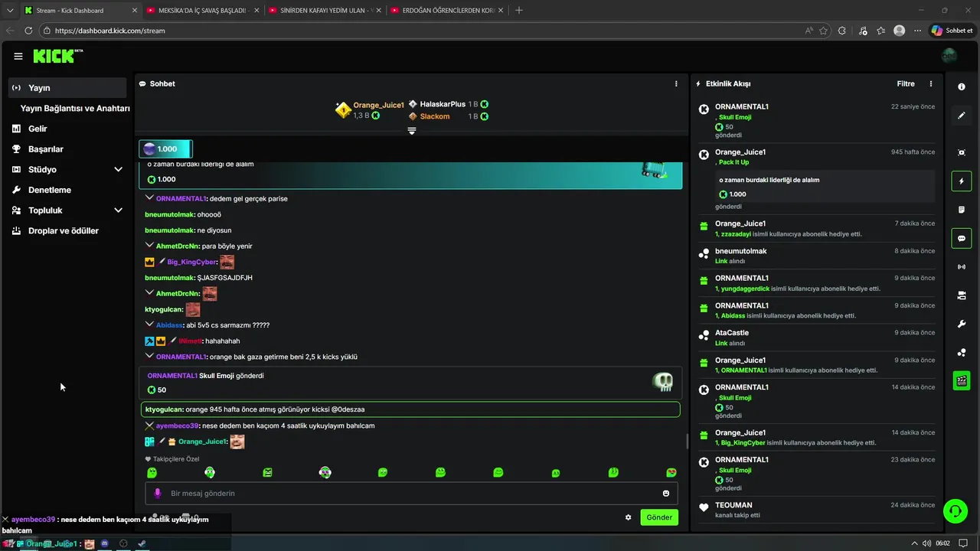Open the Filtre option in Etkinlik Akışı
The image size is (980, 551).
(906, 83)
